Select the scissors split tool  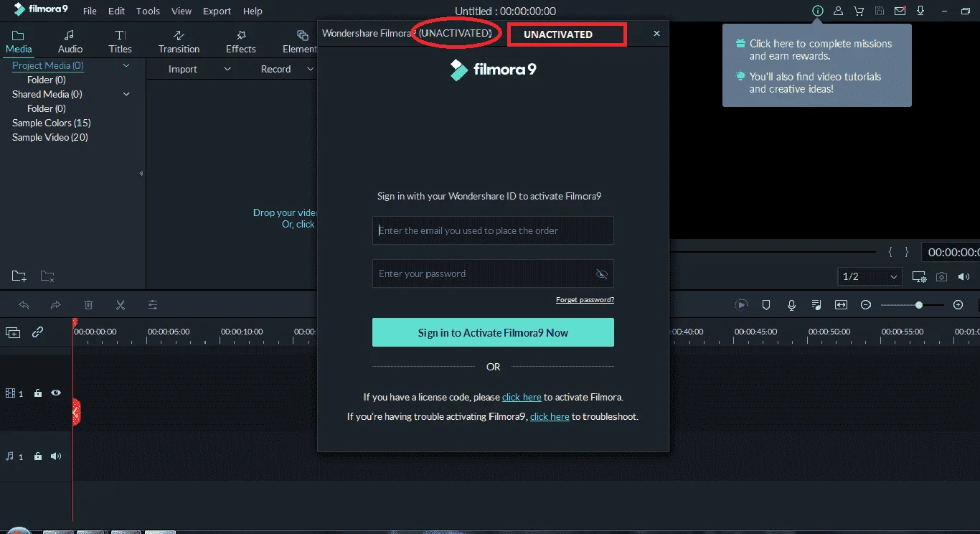coord(121,304)
